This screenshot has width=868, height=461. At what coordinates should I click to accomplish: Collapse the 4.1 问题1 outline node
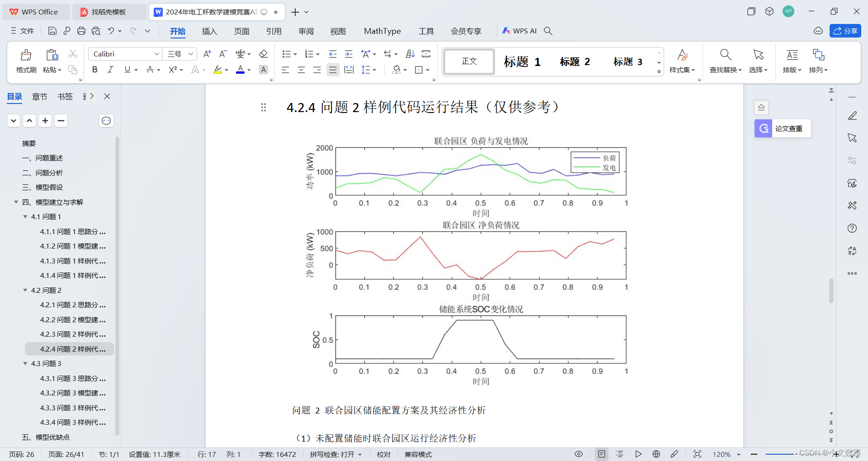coord(25,217)
